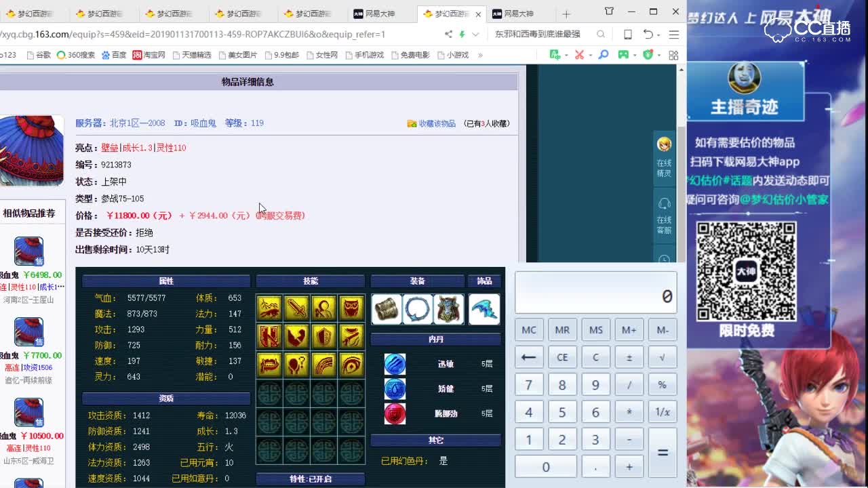The image size is (868, 488).
Task: Click the magnifier search icon in browser toolbar
Action: pyautogui.click(x=603, y=54)
